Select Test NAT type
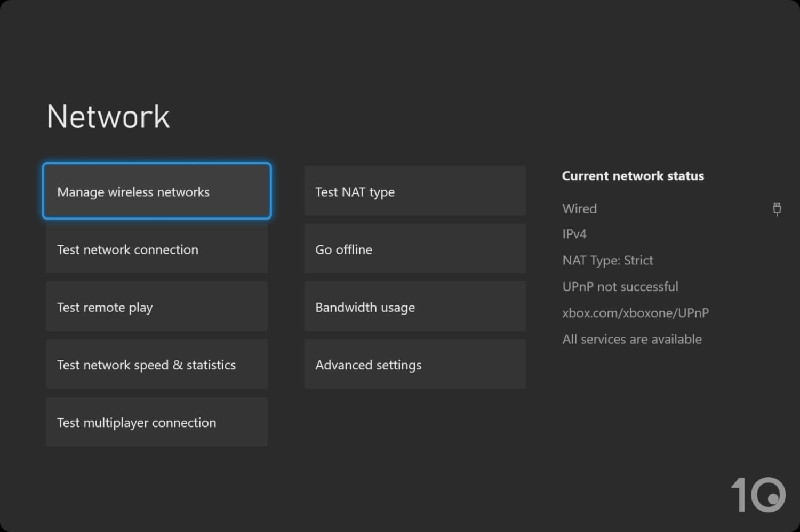 tap(415, 191)
